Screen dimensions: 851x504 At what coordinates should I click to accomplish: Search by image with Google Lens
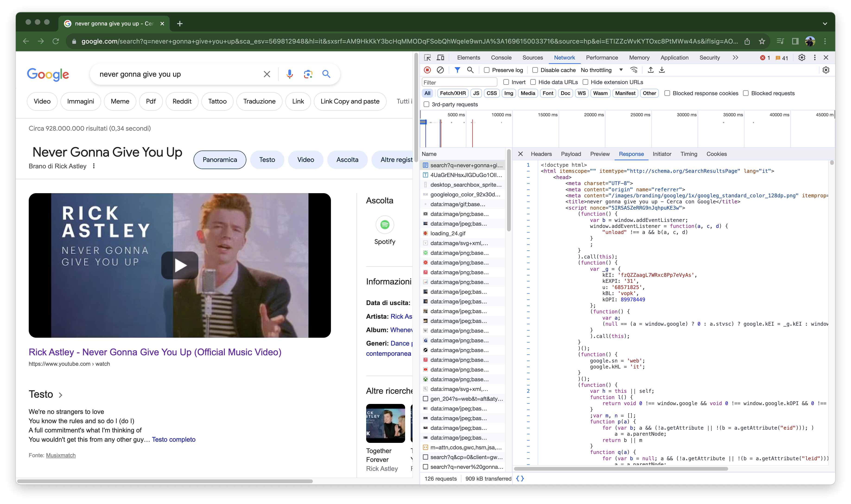point(308,74)
